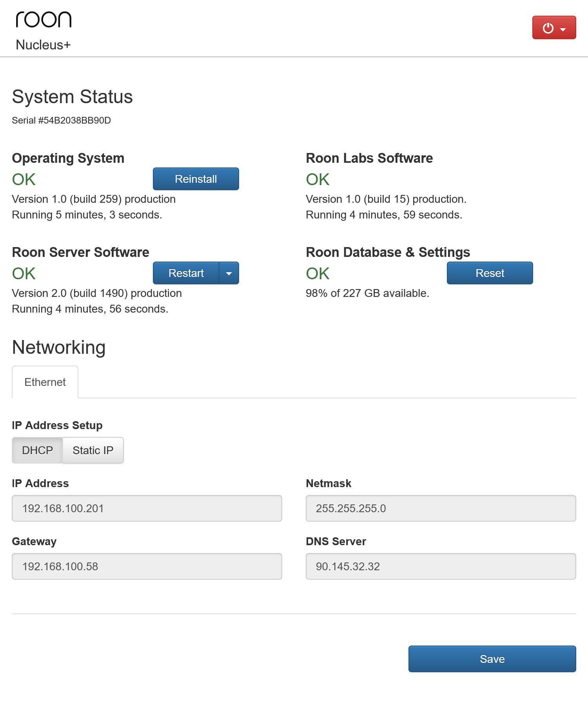
Task: Click OK status under Roon Server Software
Action: 24,274
